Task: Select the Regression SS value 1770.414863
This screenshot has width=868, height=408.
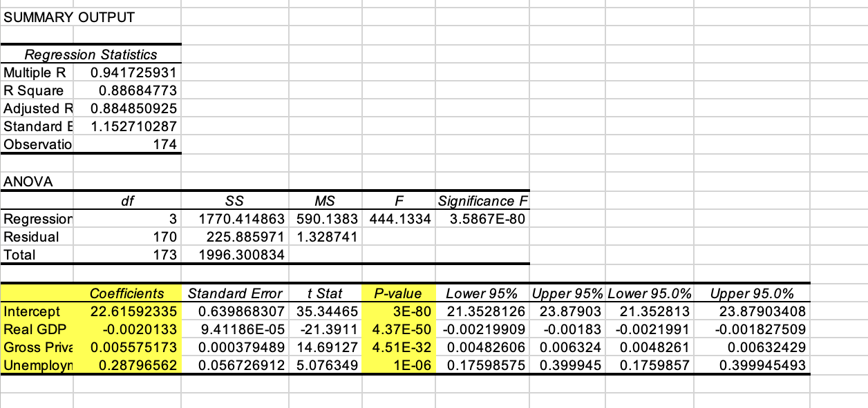Action: coord(233,219)
